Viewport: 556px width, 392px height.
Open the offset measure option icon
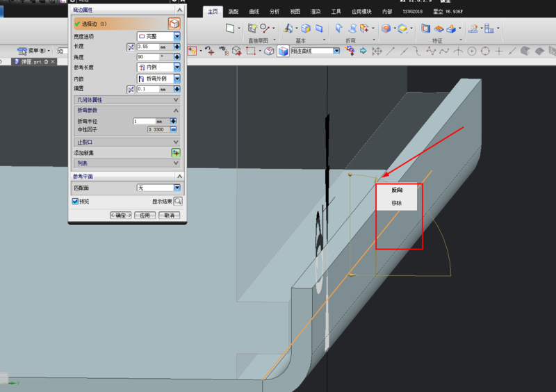131,89
